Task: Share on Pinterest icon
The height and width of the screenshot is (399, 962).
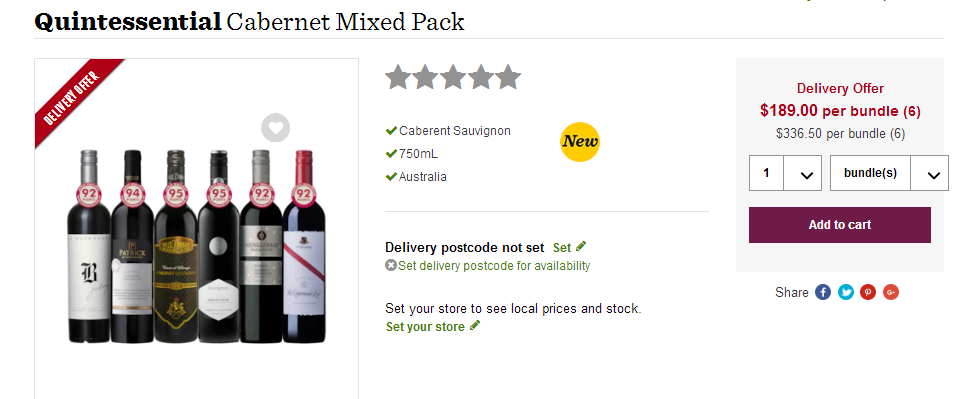Action: (868, 292)
